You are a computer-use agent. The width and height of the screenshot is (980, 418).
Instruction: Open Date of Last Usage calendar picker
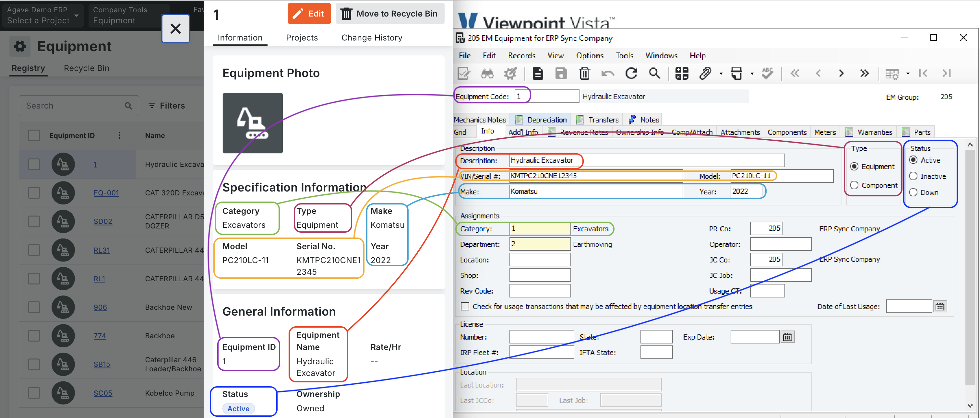tap(940, 307)
